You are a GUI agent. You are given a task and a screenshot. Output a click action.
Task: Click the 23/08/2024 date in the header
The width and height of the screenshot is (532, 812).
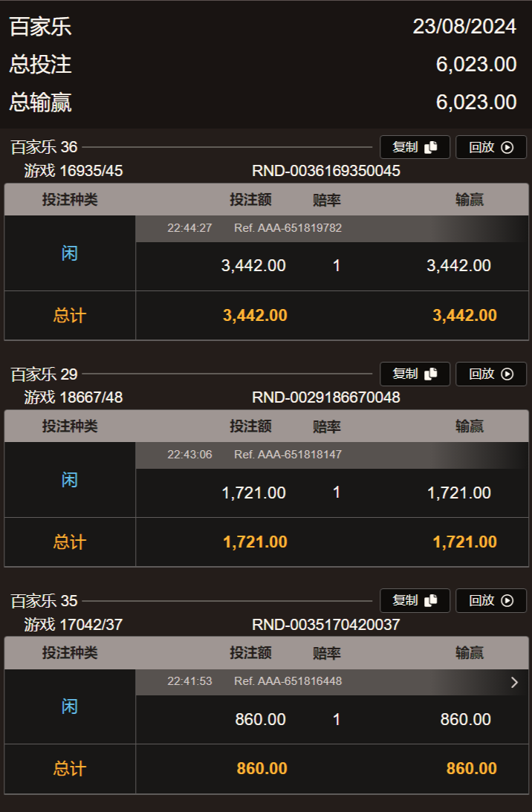[464, 27]
